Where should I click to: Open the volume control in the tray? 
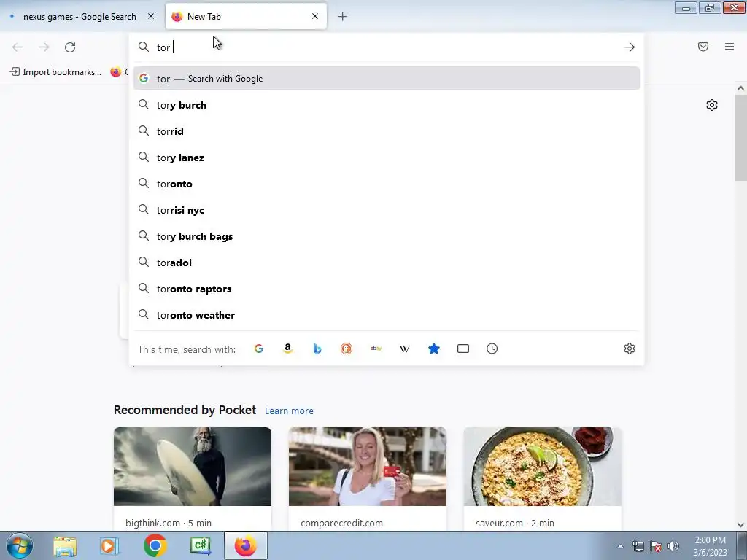673,546
